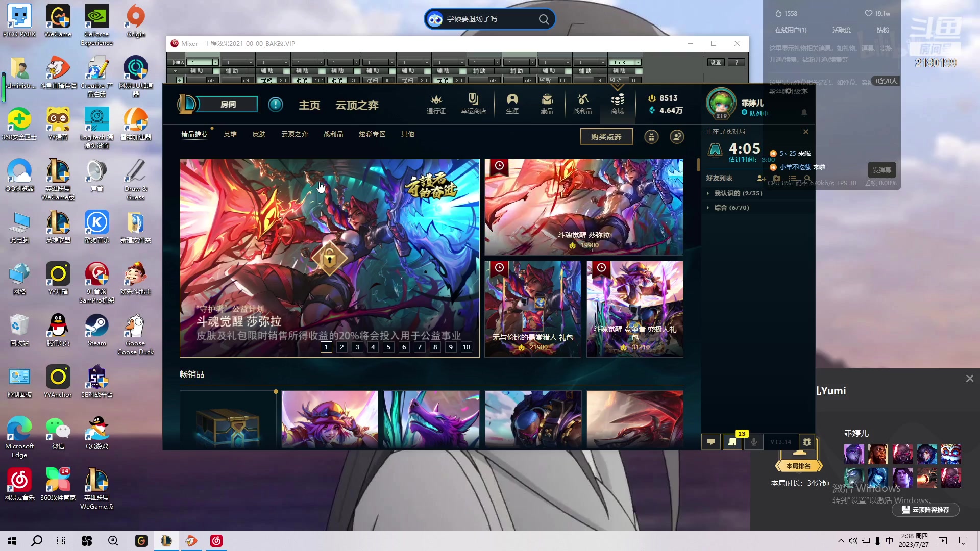The image size is (980, 551).
Task: Collapse the Mixer row with the down arrow
Action: click(x=176, y=71)
